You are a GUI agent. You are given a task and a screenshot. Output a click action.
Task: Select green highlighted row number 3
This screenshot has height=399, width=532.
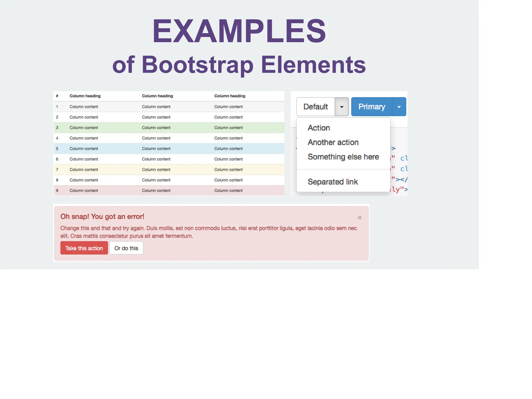(169, 128)
